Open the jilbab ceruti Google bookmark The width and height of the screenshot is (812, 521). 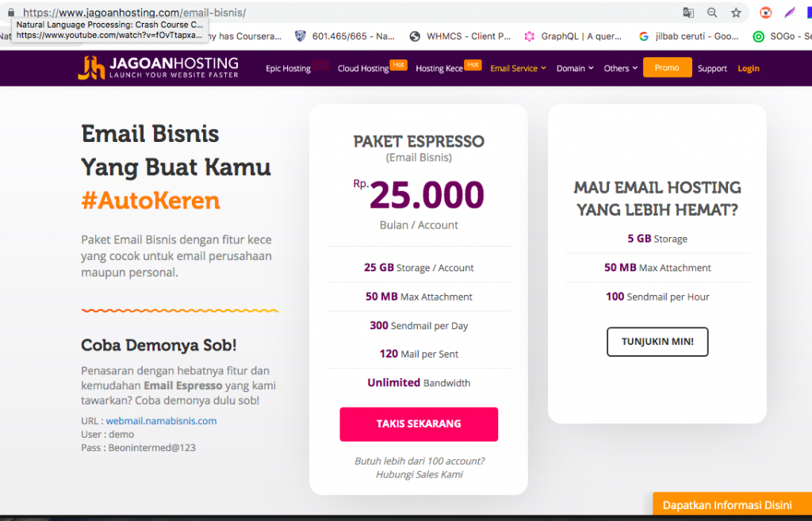[687, 36]
